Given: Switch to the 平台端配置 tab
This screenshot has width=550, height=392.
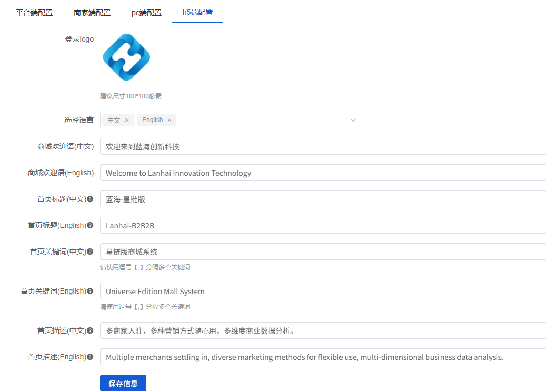Looking at the screenshot, I should [x=34, y=13].
